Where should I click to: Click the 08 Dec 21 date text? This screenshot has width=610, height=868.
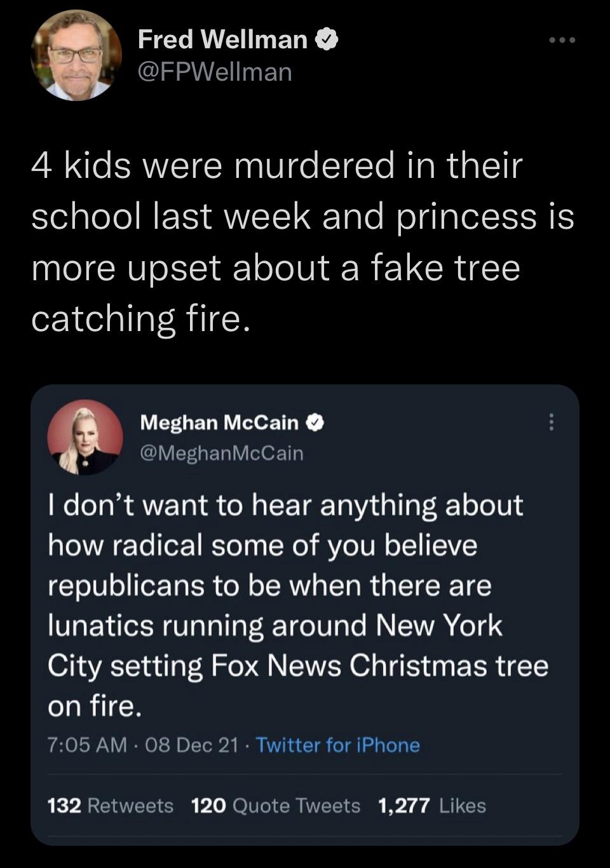pos(193,745)
